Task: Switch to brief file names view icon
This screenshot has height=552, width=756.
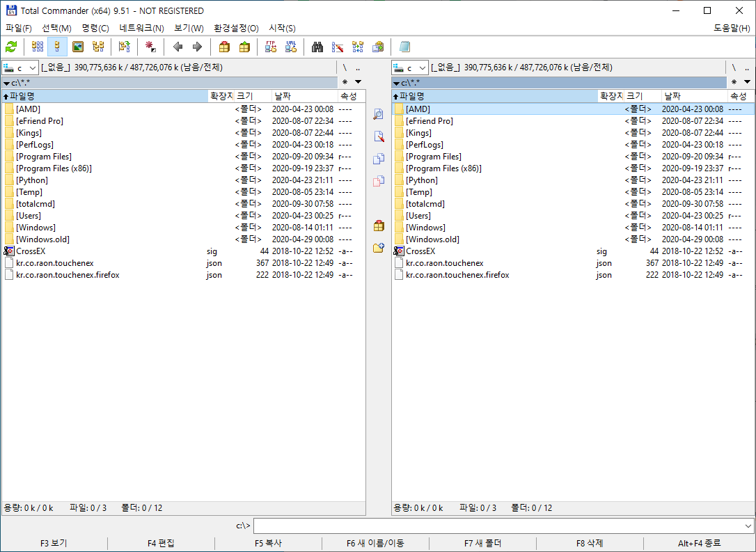Action: (x=38, y=47)
